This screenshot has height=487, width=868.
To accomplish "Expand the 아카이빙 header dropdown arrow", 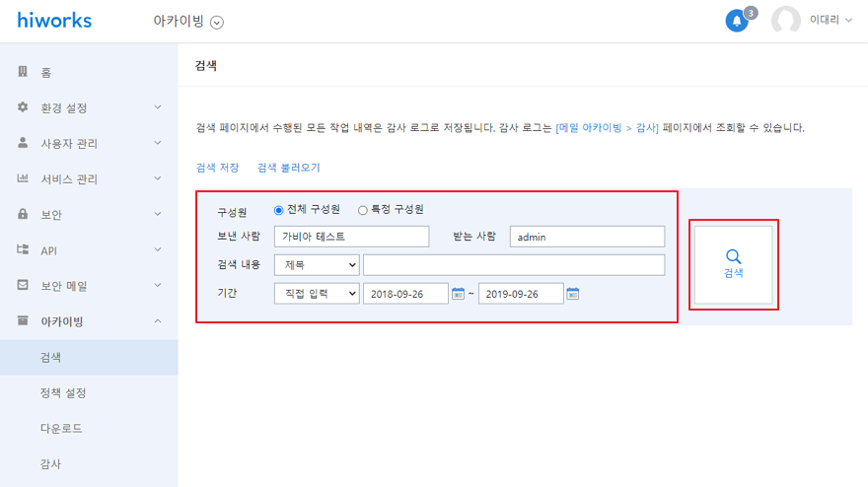I will [217, 22].
